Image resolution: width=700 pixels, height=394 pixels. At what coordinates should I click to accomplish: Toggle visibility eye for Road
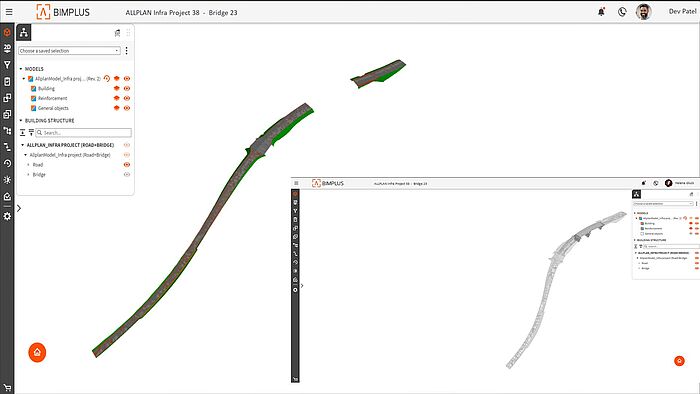(127, 165)
